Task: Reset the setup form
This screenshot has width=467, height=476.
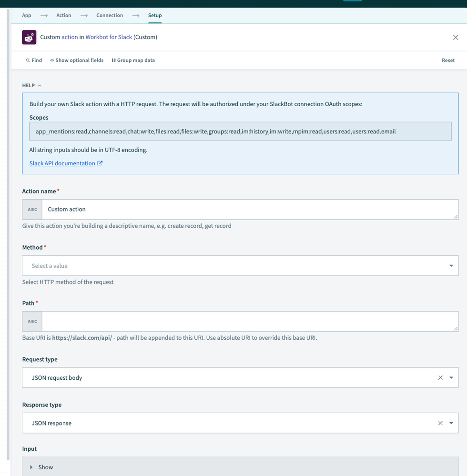Action: pyautogui.click(x=448, y=60)
